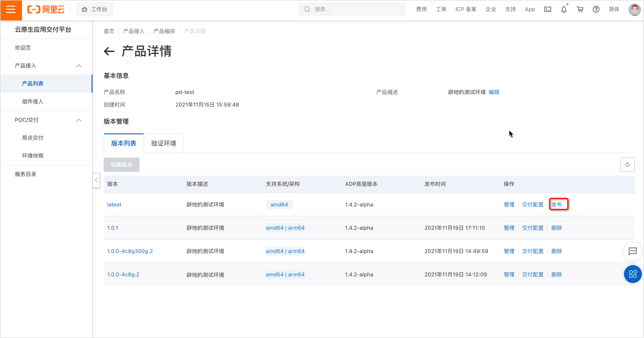644x338 pixels.
Task: Open the hamburger main menu
Action: 11,10
